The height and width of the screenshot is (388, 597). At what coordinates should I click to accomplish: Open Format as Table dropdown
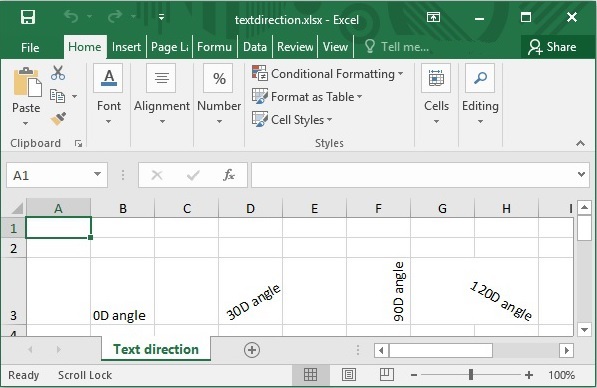tap(307, 97)
